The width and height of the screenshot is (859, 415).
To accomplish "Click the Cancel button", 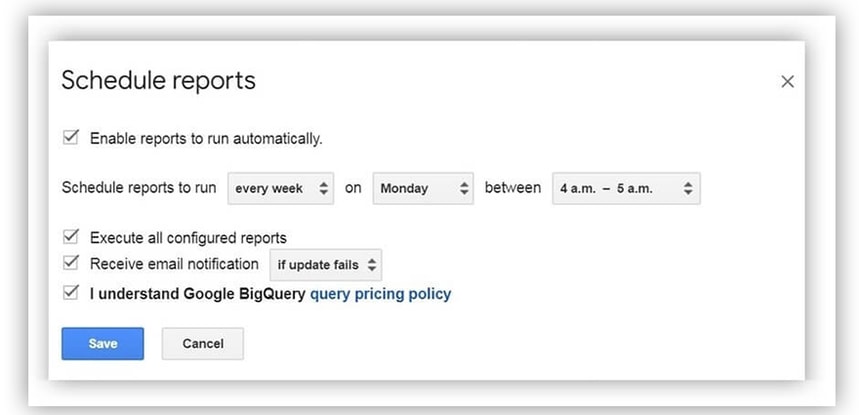I will click(x=202, y=343).
